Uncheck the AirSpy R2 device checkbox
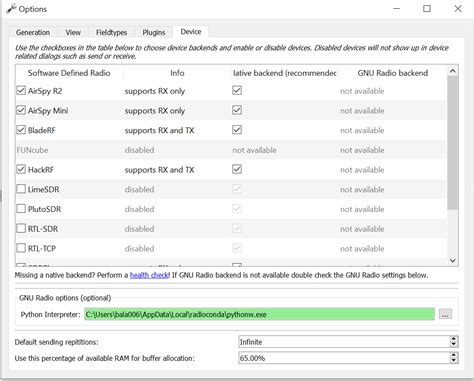This screenshot has height=381, width=474. tap(21, 91)
